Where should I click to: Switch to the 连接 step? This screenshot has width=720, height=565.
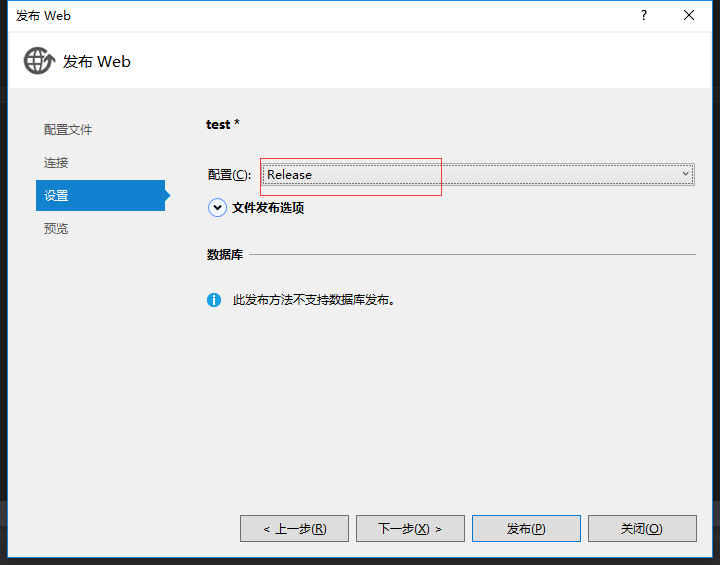coord(56,163)
